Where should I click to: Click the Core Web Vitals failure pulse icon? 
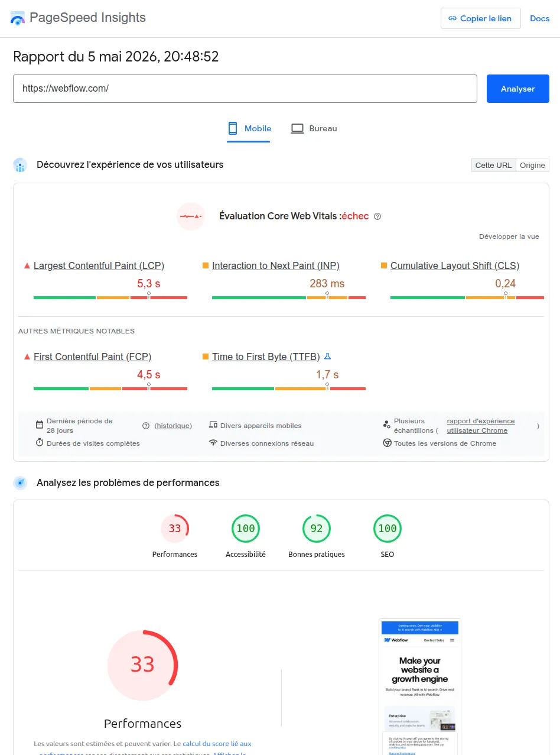coord(191,216)
